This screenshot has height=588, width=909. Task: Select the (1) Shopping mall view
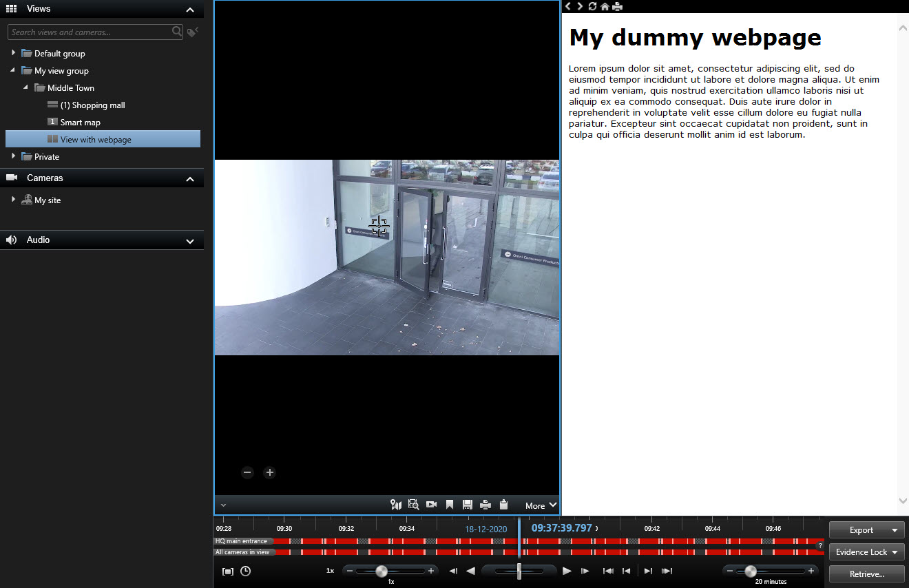pos(92,105)
